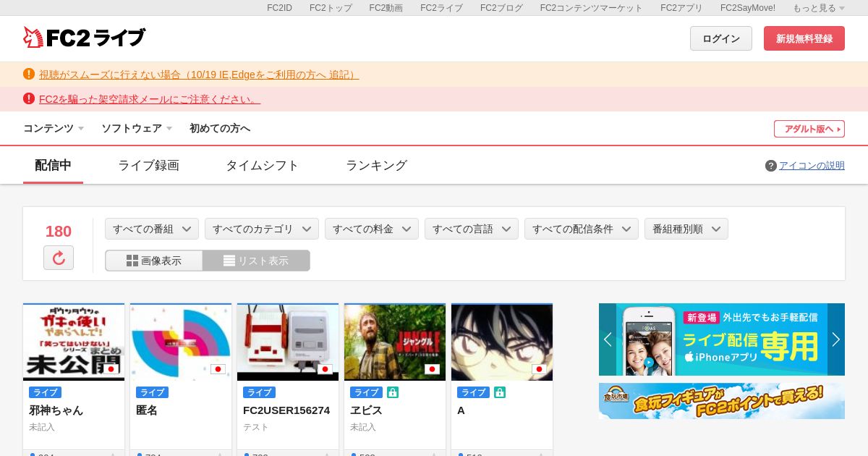The image size is (868, 456).
Task: Open FC2を騙った架空請求メール notice link
Action: coord(150,99)
